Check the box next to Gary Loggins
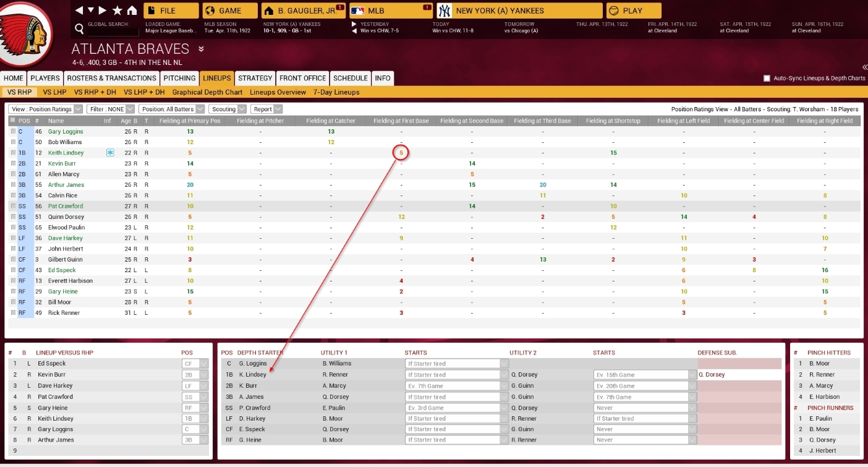The width and height of the screenshot is (868, 467). point(13,132)
